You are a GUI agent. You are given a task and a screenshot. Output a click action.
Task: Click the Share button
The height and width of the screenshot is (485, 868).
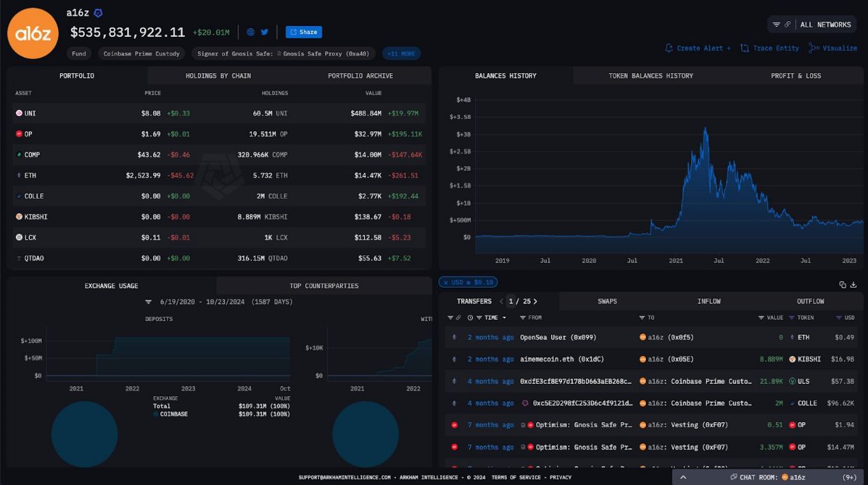pos(303,32)
